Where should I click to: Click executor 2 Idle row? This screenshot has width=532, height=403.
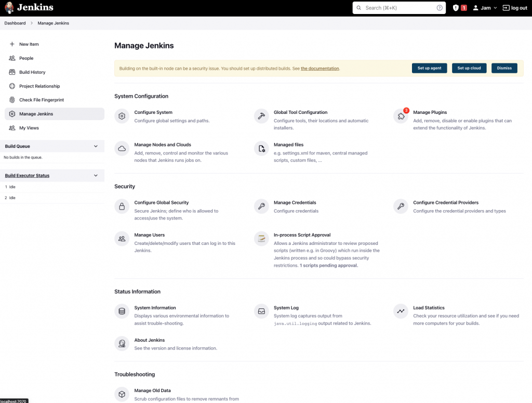(x=52, y=198)
